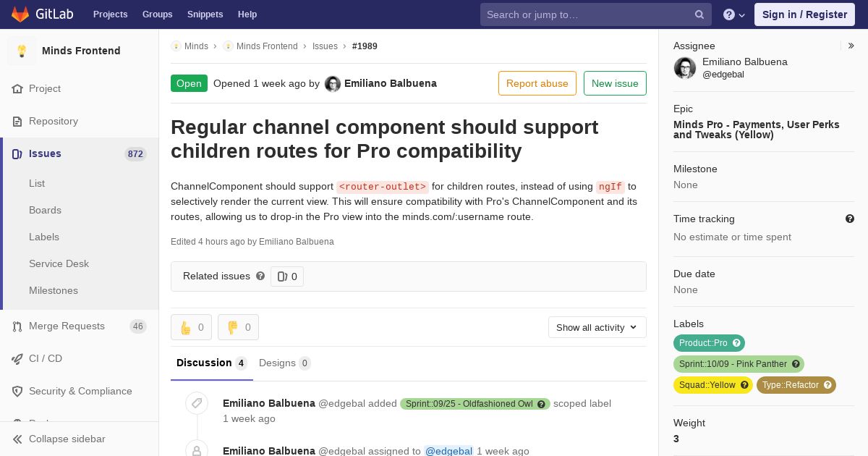This screenshot has width=868, height=456.
Task: Click the Minds Frontend project avatar
Action: point(22,51)
